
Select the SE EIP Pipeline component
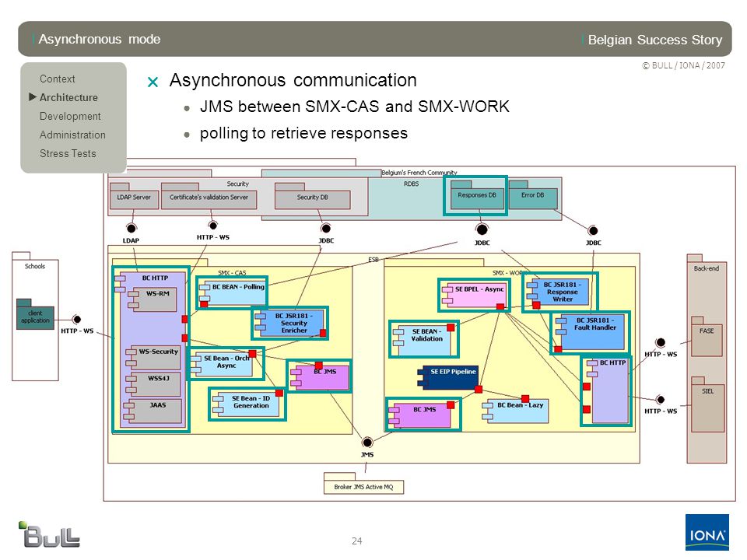(x=448, y=378)
